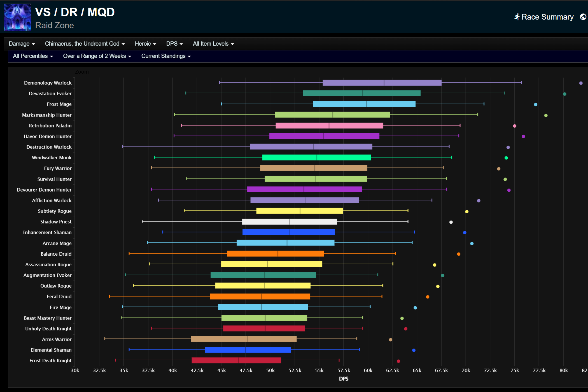
Task: Click the Balance Druid orange outlier dot
Action: coord(458,254)
